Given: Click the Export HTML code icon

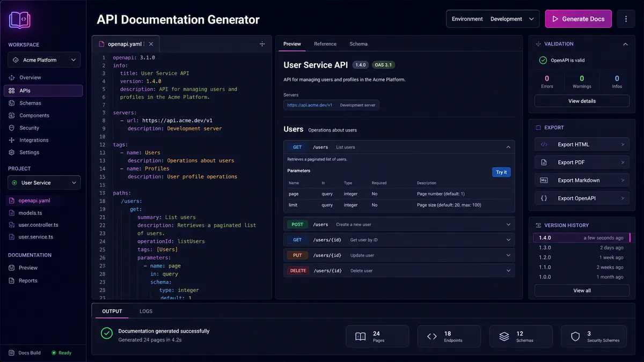Looking at the screenshot, I should (544, 144).
